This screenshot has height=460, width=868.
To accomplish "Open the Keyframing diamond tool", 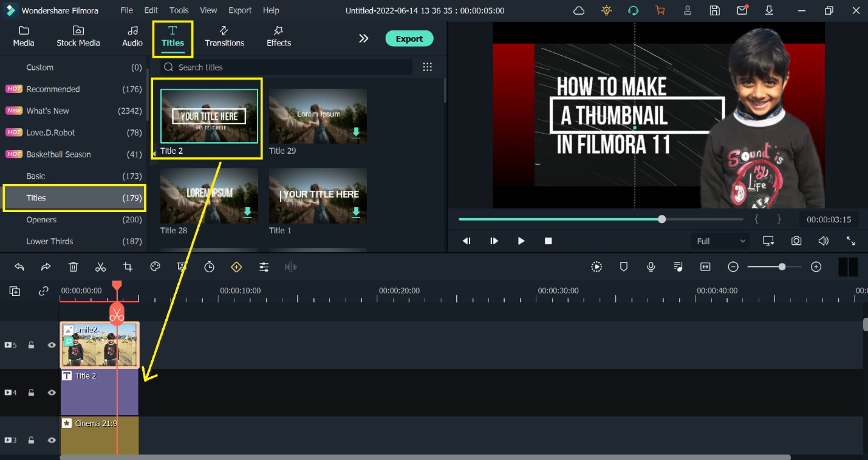I will (x=236, y=267).
